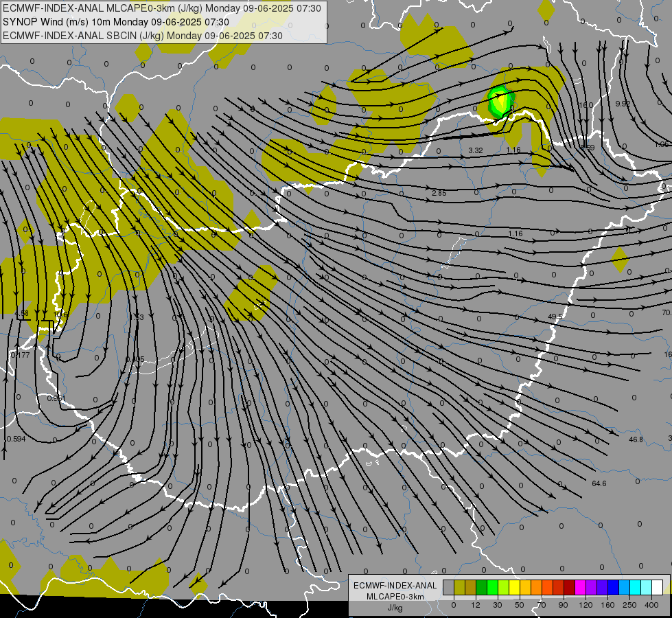Click the legend scale value '70'
This screenshot has width=672, height=618.
click(x=542, y=605)
